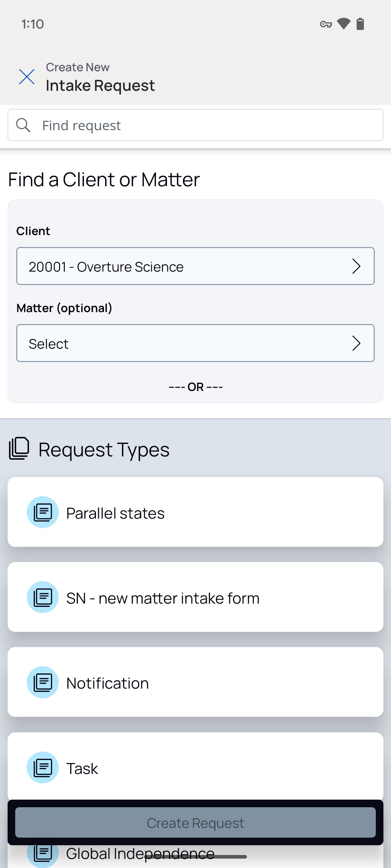Image resolution: width=391 pixels, height=868 pixels.
Task: Tap the battery status bar icon
Action: tap(360, 24)
